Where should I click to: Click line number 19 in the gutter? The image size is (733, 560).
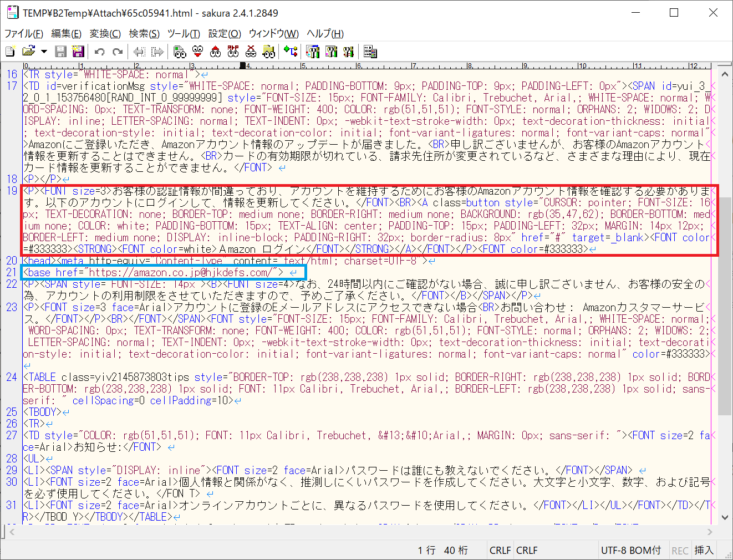coord(12,191)
